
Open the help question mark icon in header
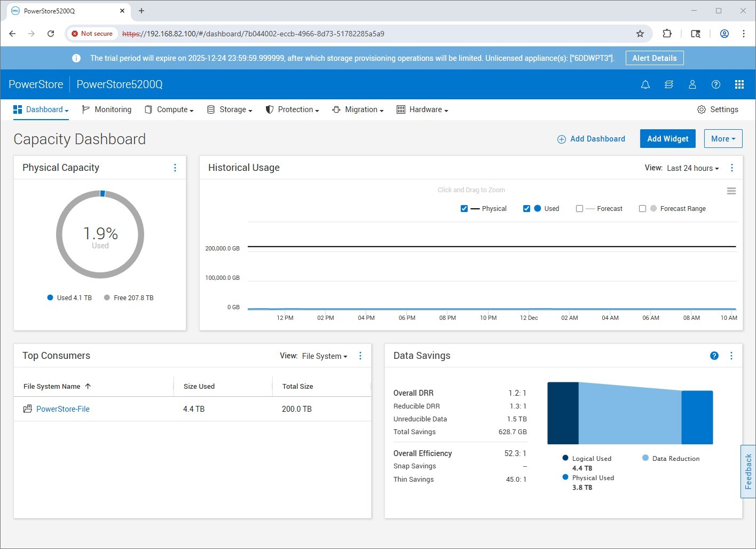pos(716,84)
